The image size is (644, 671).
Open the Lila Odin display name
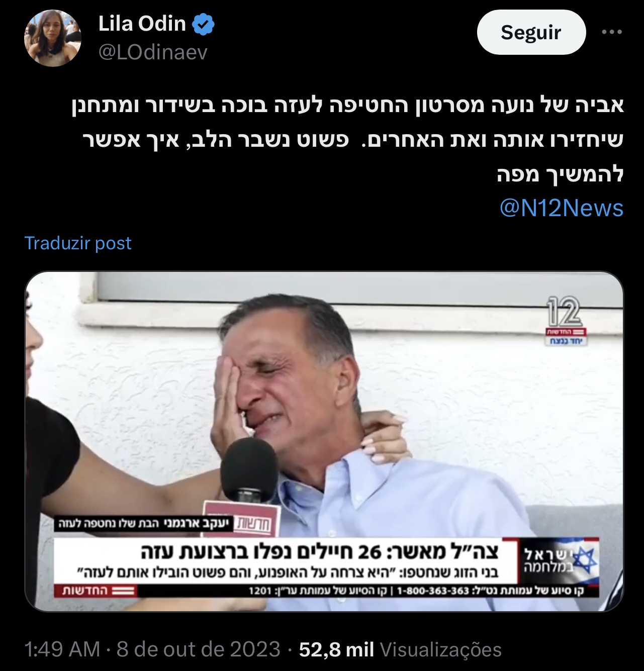[142, 24]
